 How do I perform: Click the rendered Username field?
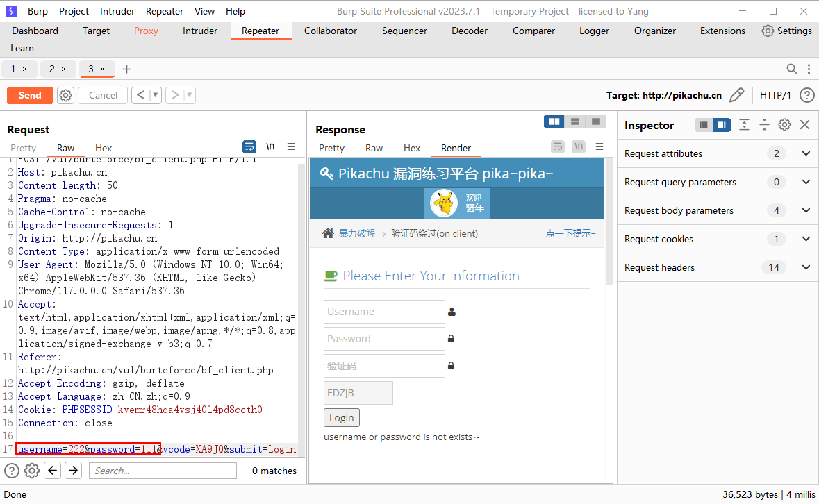click(x=384, y=312)
